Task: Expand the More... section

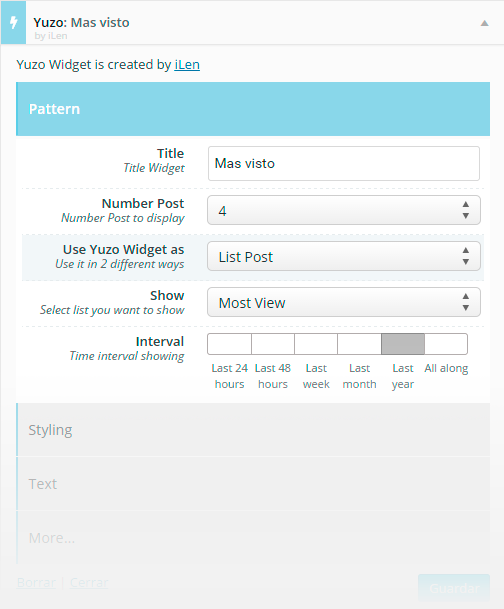Action: [253, 538]
